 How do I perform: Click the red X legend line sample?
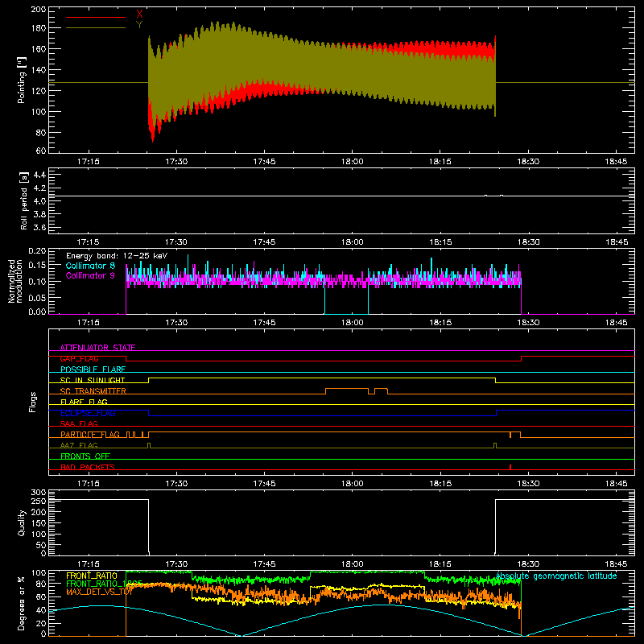click(96, 17)
